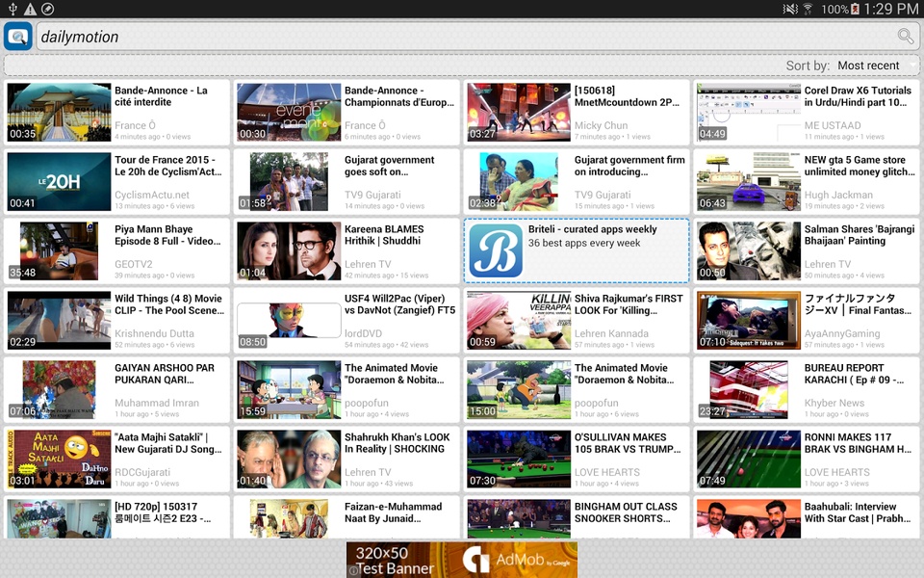924x578 pixels.
Task: Play Wild Things Pool Scene thumbnail
Action: (x=59, y=320)
